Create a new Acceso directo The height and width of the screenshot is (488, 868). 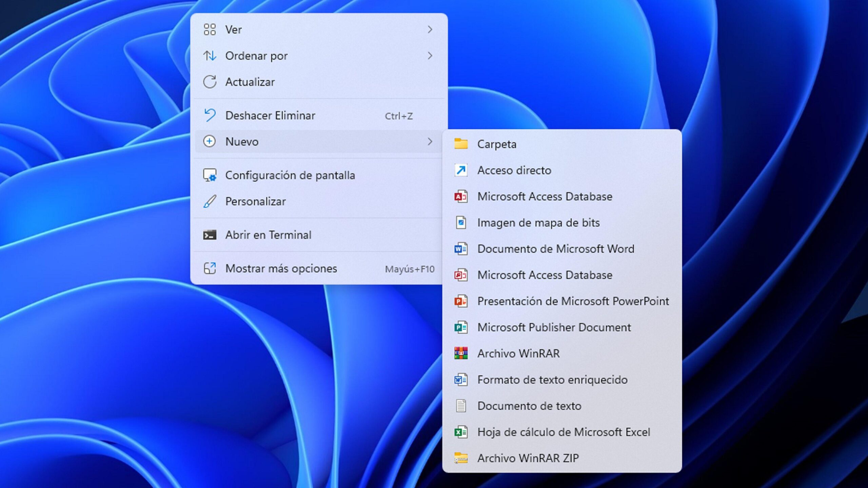(x=562, y=170)
